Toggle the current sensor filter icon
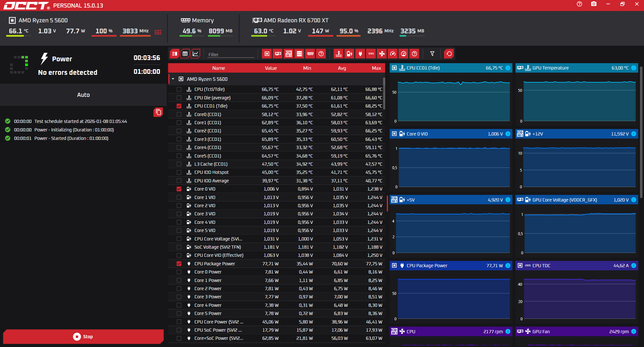Screen dimensions: 644x347 [x=371, y=54]
